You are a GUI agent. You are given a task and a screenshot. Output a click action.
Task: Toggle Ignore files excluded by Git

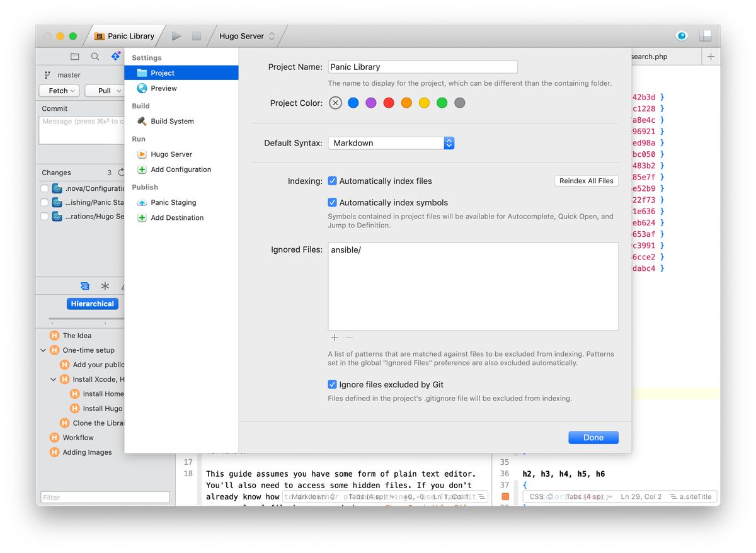tap(331, 384)
